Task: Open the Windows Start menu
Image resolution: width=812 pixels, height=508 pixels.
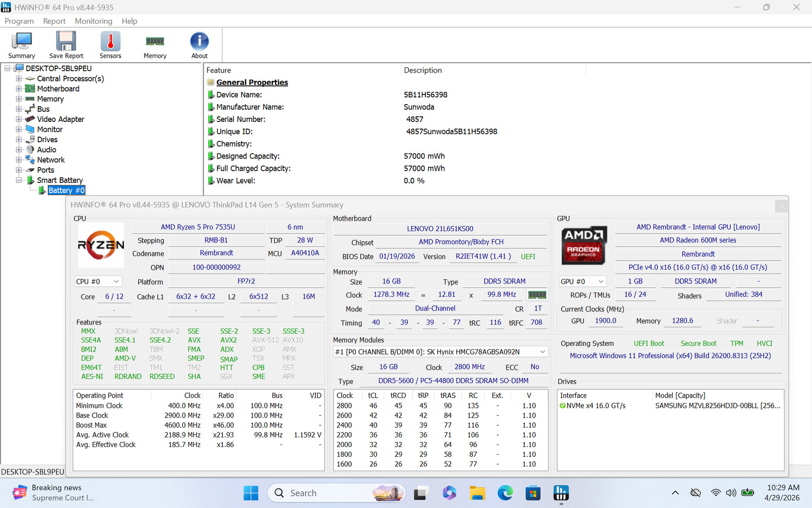Action: tap(251, 493)
